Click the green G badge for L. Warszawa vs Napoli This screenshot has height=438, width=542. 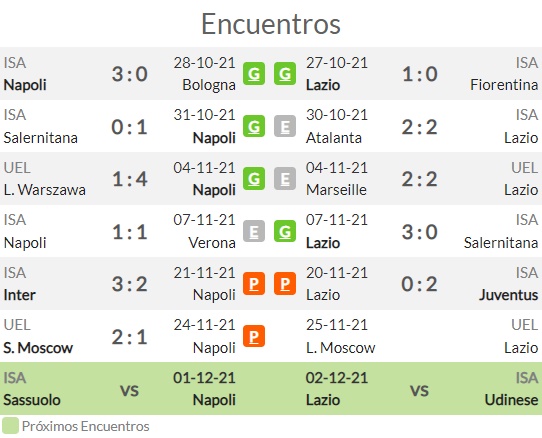(x=254, y=179)
